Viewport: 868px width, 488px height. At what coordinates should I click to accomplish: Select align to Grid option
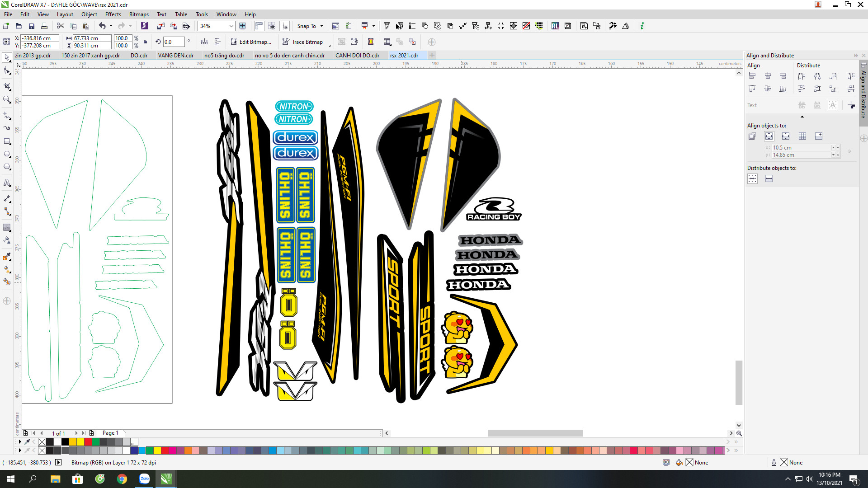coord(802,136)
